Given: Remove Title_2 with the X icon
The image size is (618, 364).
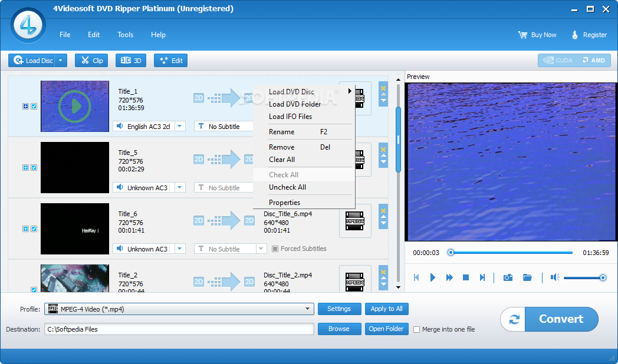Looking at the screenshot, I should (383, 272).
